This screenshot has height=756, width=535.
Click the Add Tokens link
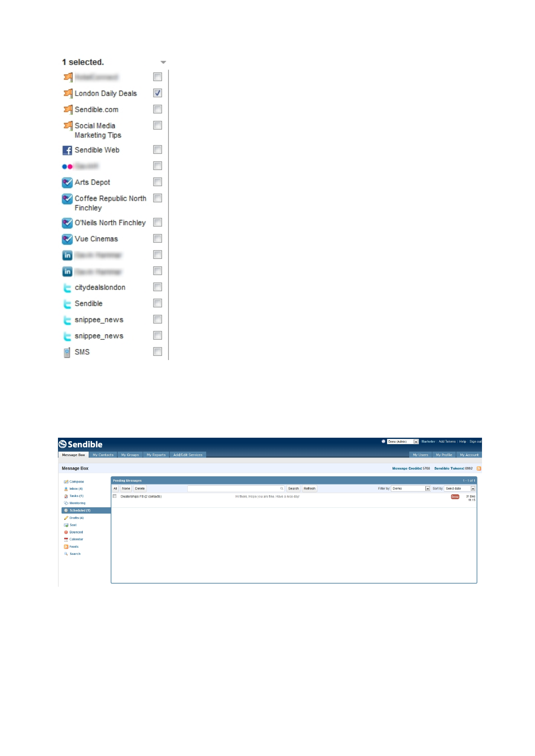point(447,442)
